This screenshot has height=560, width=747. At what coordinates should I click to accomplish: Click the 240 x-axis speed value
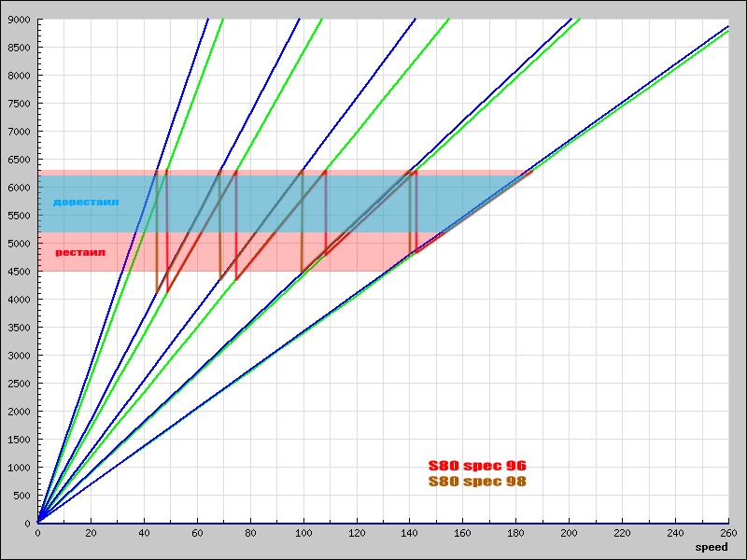[675, 533]
